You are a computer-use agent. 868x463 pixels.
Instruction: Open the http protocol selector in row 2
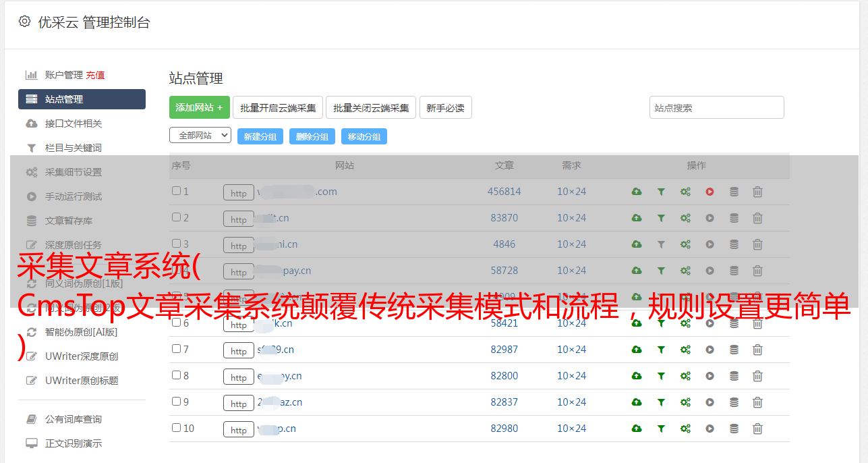[x=239, y=219]
